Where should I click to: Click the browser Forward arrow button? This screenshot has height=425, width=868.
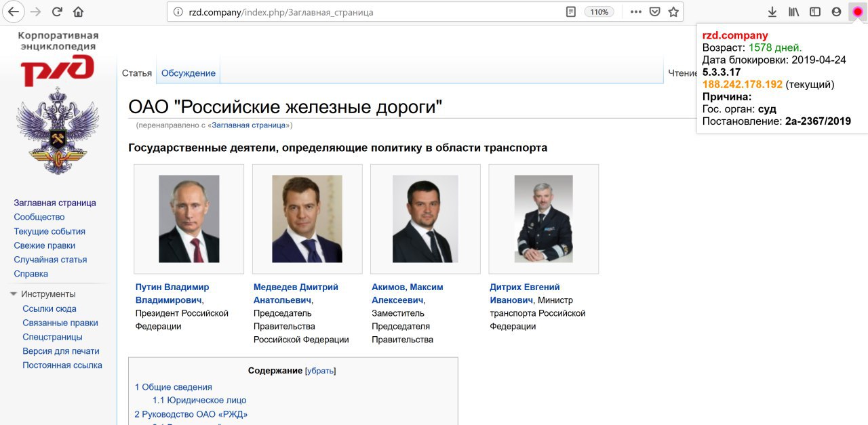pos(36,12)
